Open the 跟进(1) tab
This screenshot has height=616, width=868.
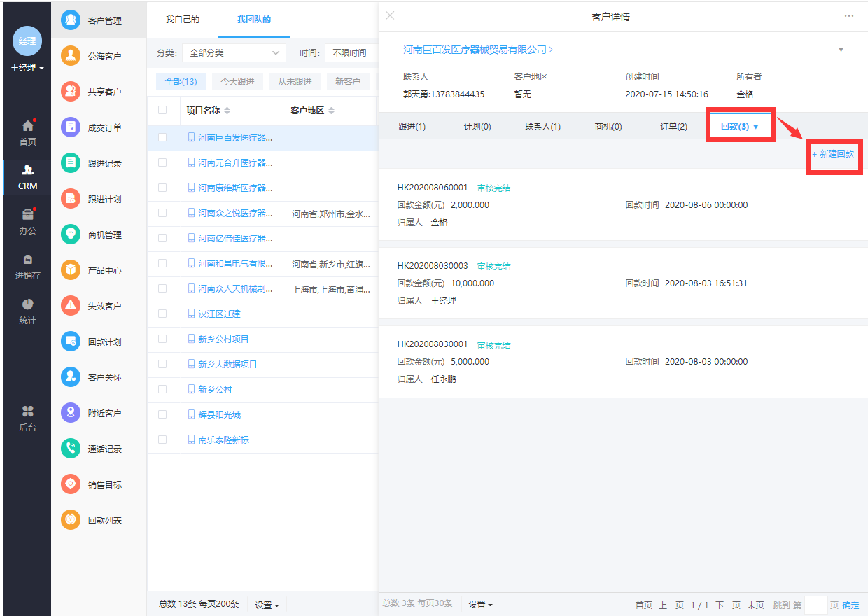pos(412,127)
